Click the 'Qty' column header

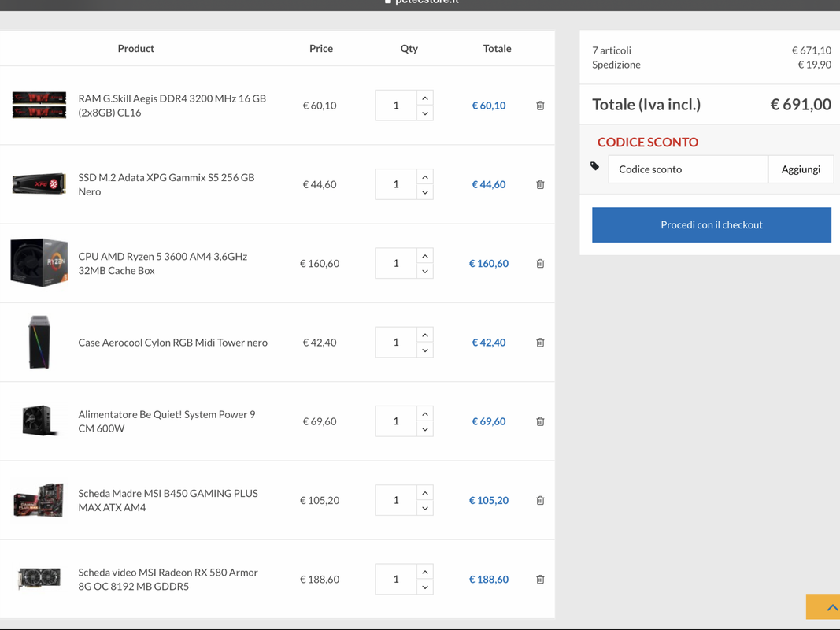(x=409, y=49)
